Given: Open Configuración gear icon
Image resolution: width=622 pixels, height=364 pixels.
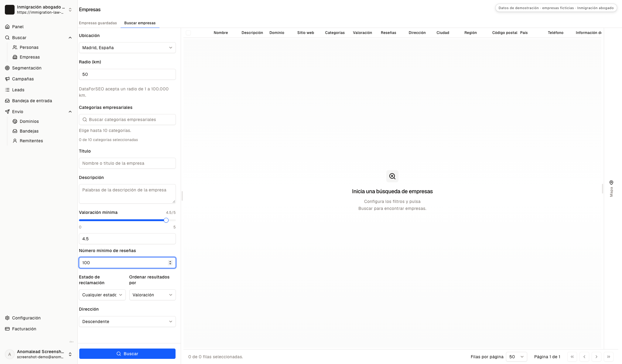Looking at the screenshot, I should (7, 318).
